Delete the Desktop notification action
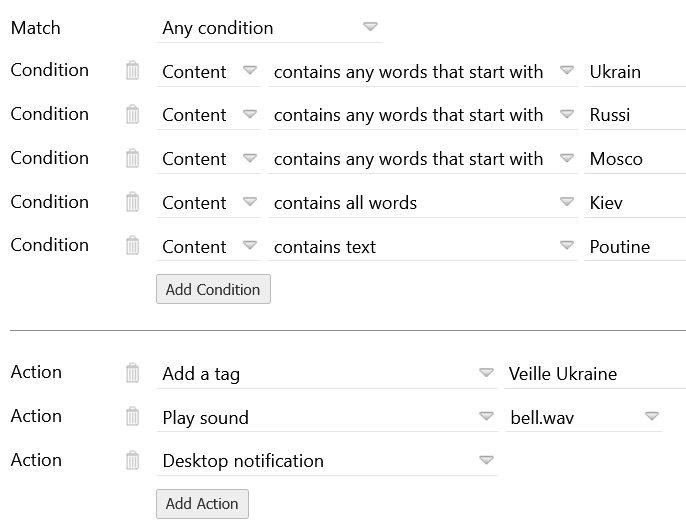 tap(132, 461)
